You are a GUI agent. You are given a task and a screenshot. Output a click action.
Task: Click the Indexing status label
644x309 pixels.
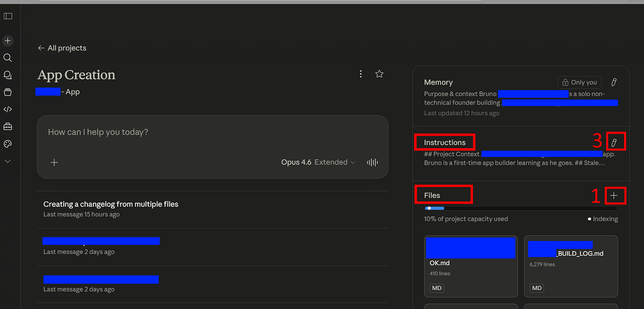pos(603,219)
